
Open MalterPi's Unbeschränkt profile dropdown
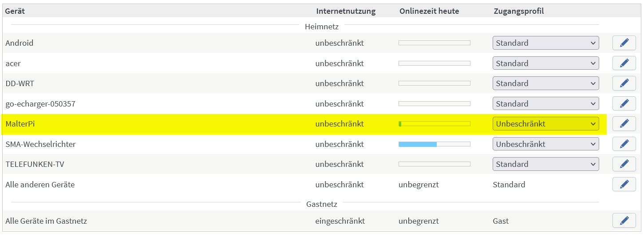click(545, 124)
